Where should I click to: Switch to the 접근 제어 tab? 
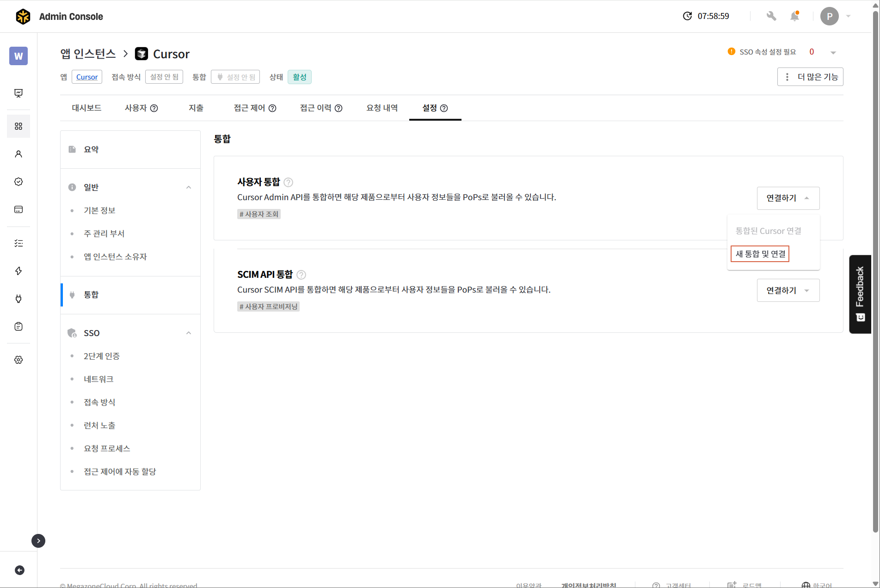point(254,108)
